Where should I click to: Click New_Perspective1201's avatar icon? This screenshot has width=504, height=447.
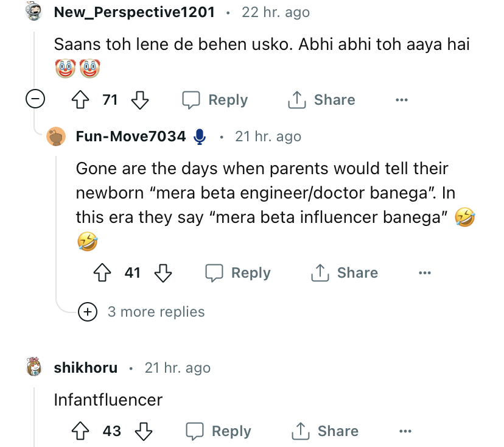(35, 12)
